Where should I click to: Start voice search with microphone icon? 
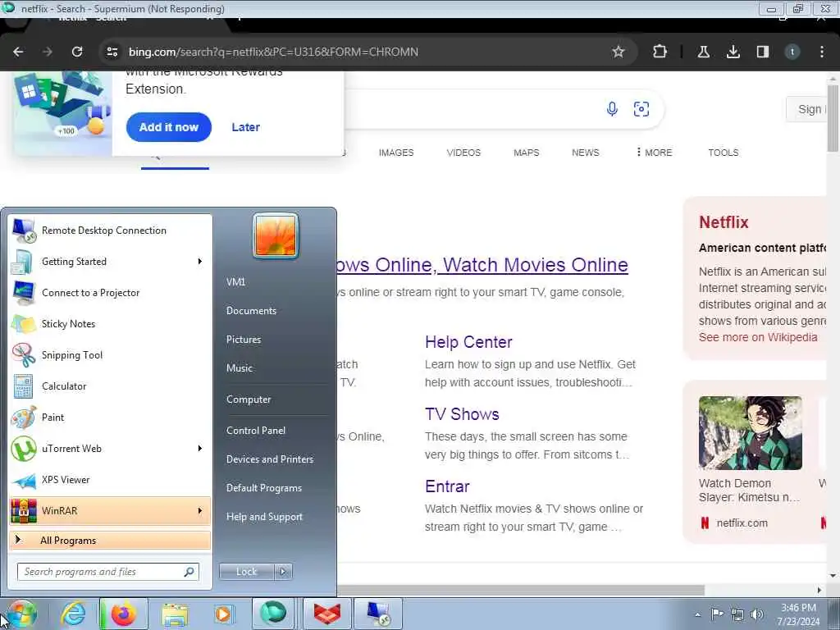[x=612, y=109]
